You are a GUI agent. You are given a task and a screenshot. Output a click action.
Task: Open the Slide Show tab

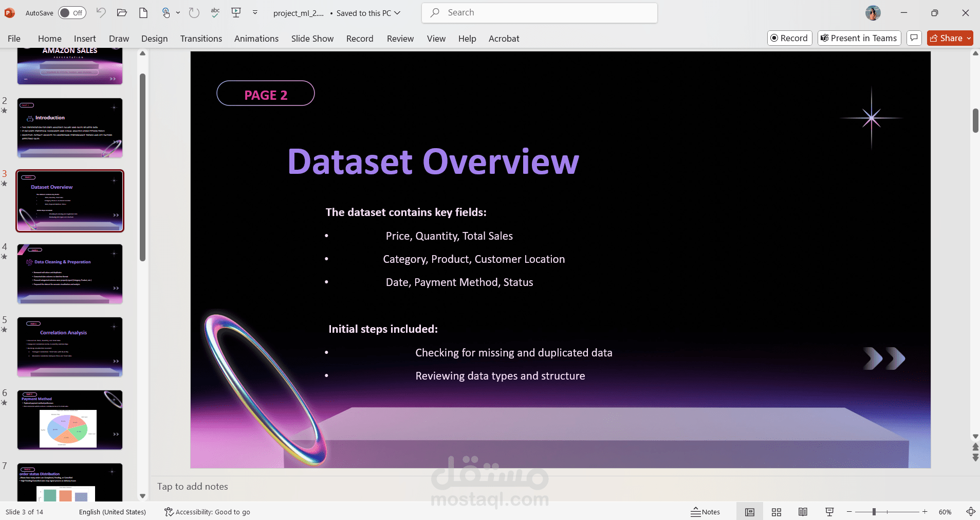pyautogui.click(x=312, y=39)
